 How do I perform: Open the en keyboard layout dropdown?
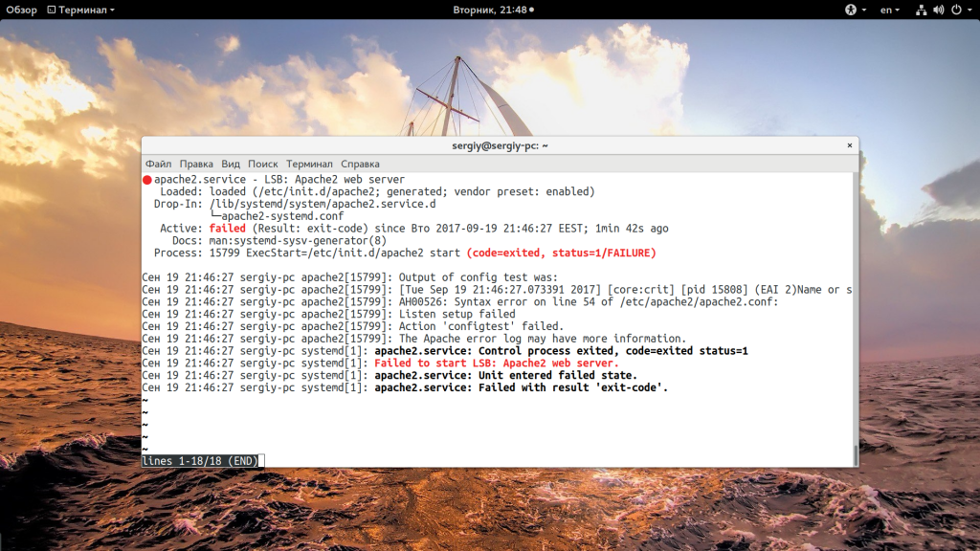(x=889, y=10)
